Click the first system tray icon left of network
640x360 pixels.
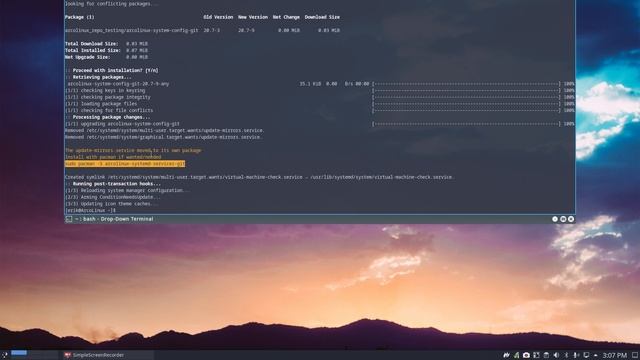click(x=507, y=355)
